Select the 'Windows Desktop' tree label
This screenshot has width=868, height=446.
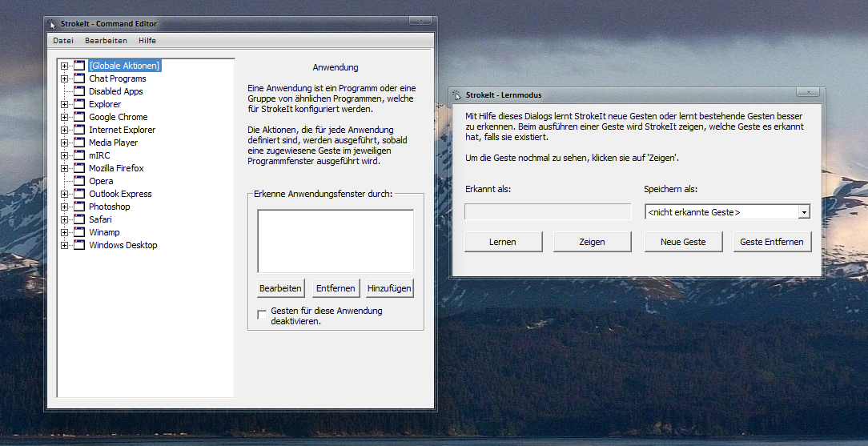(123, 245)
